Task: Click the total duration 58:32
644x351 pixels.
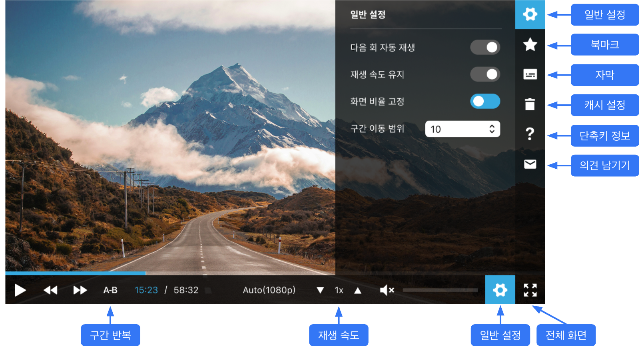Action: [186, 290]
